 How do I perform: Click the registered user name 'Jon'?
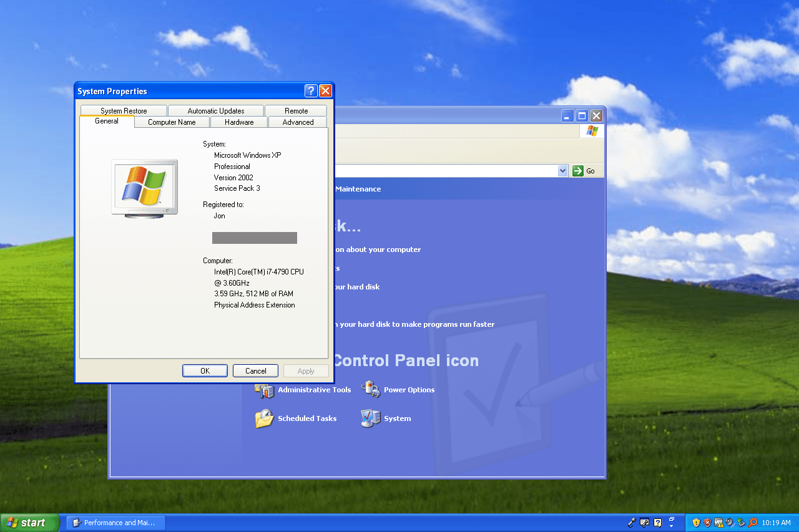[219, 216]
